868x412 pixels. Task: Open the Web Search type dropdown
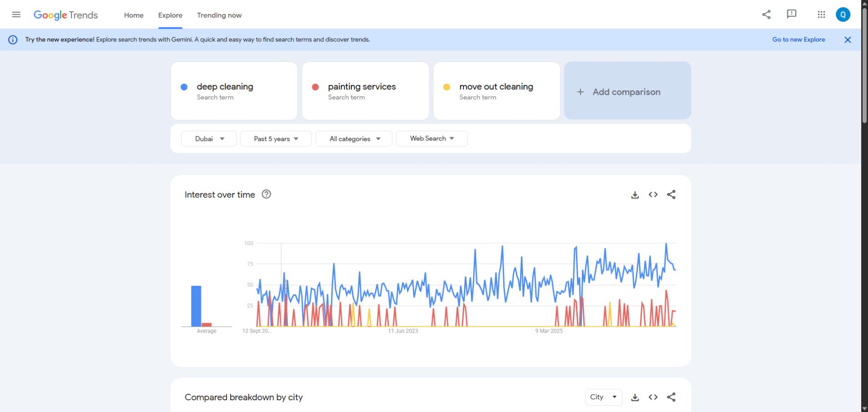[431, 139]
